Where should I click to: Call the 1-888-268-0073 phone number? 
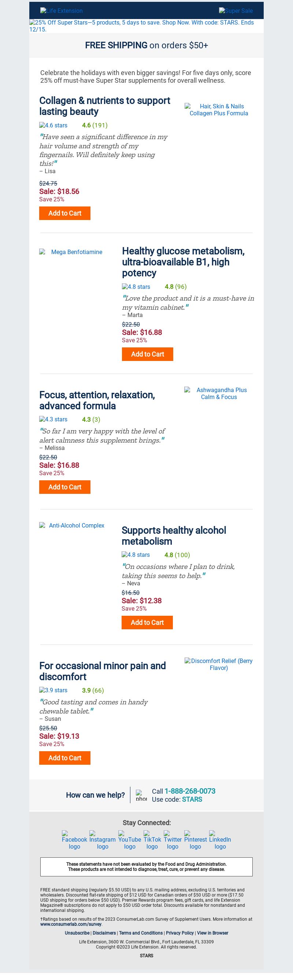click(x=190, y=791)
